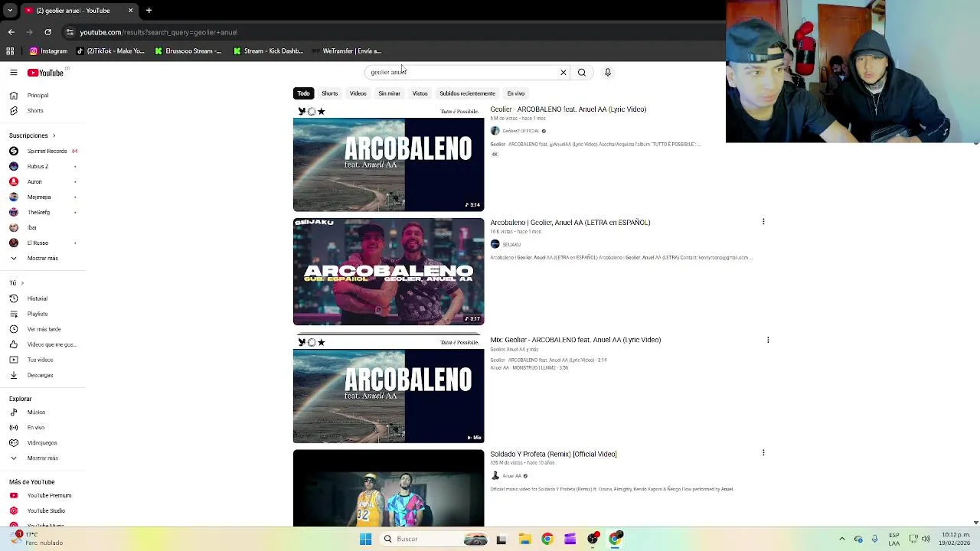
Task: Click the YouTube logo
Action: point(45,73)
